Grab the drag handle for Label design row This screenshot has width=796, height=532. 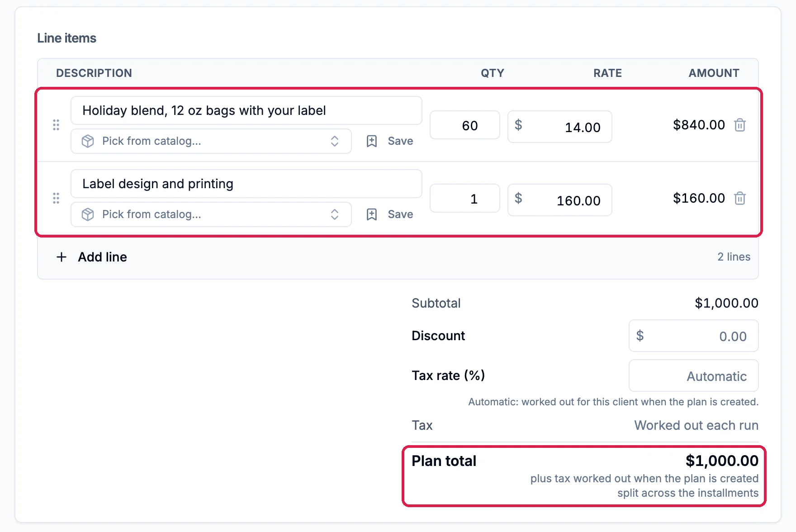[x=56, y=198]
